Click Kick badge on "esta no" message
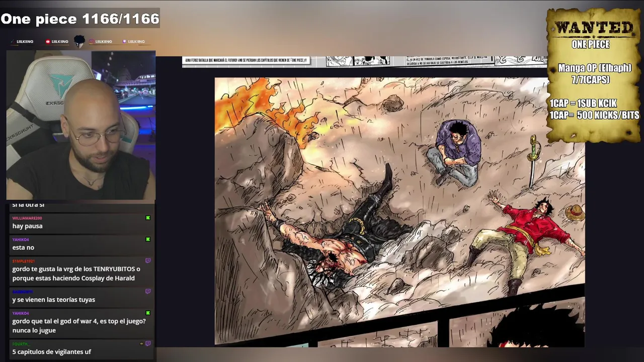This screenshot has width=644, height=362. (x=148, y=239)
